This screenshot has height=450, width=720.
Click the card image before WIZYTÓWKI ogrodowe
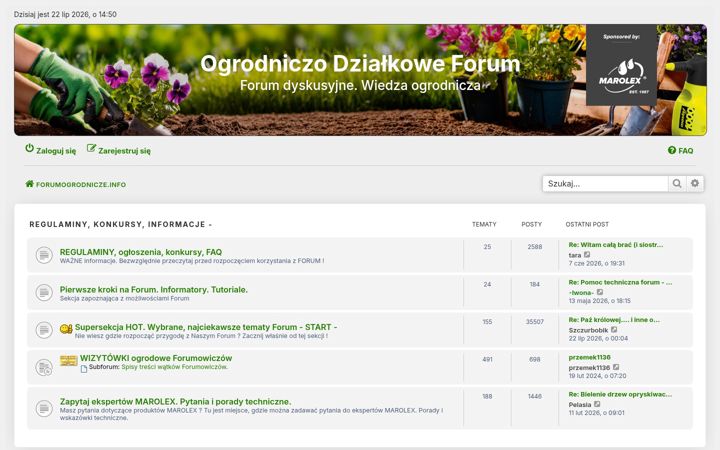click(x=68, y=360)
